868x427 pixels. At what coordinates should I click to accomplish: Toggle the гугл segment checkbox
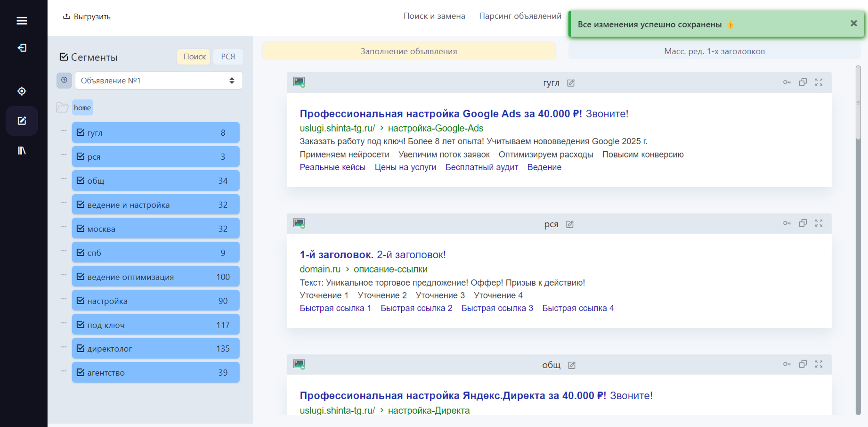click(81, 132)
